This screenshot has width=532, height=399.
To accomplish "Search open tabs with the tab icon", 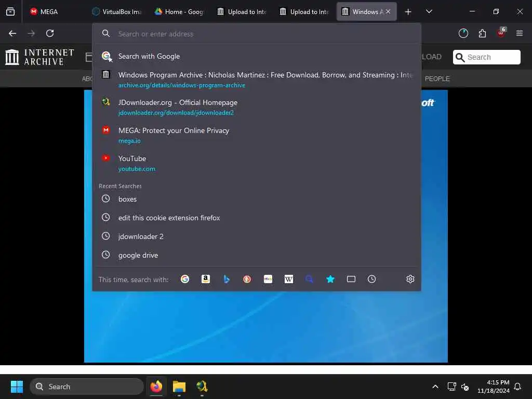I will pos(351,279).
